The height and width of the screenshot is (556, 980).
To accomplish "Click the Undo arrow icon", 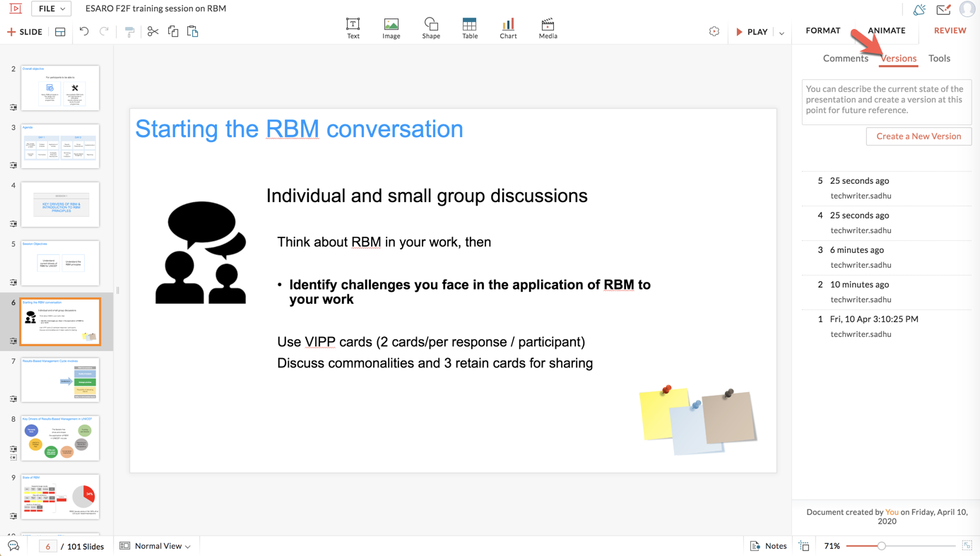I will tap(84, 32).
